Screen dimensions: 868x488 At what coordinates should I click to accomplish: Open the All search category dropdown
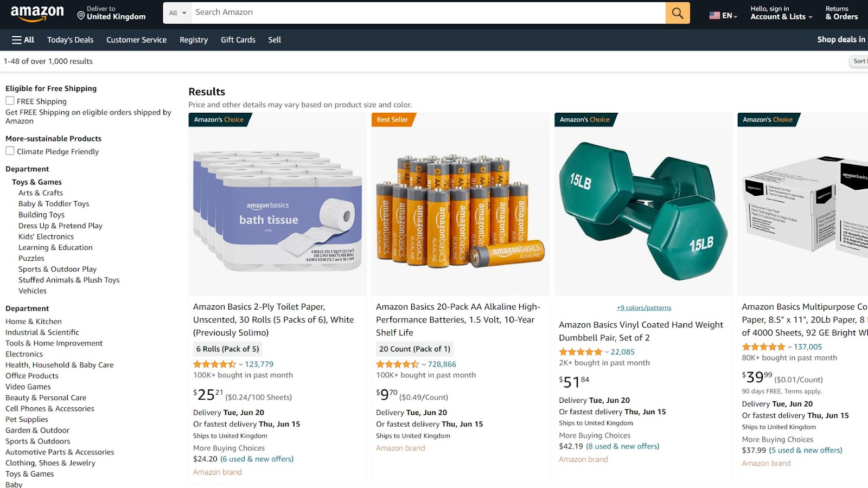point(177,12)
